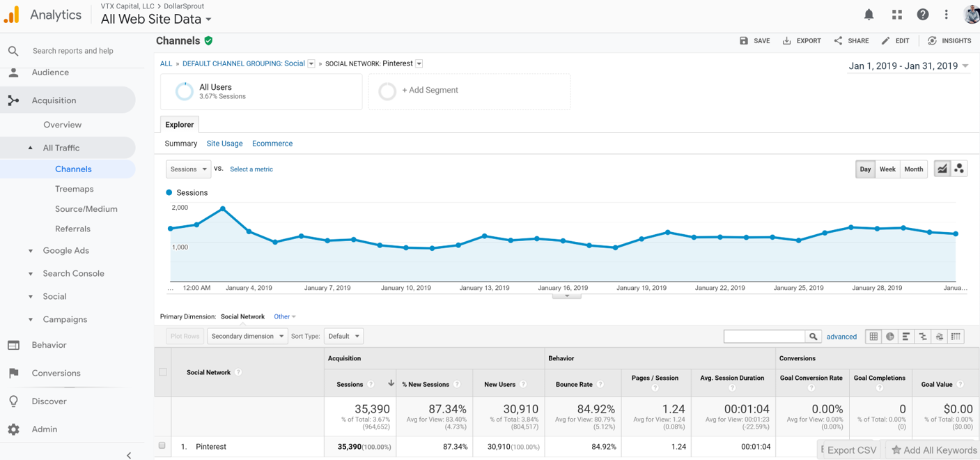
Task: Click the Bounce Rate help icon
Action: (x=600, y=384)
